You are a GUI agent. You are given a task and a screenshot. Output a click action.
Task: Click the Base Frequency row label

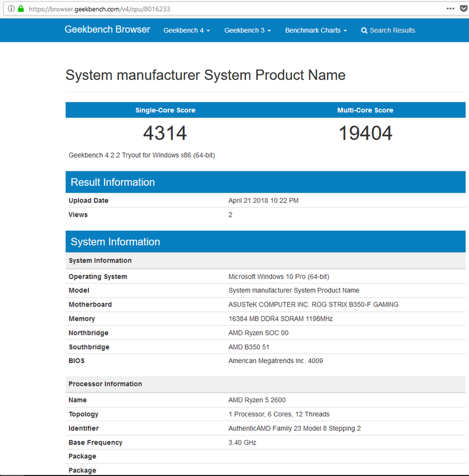pyautogui.click(x=95, y=443)
